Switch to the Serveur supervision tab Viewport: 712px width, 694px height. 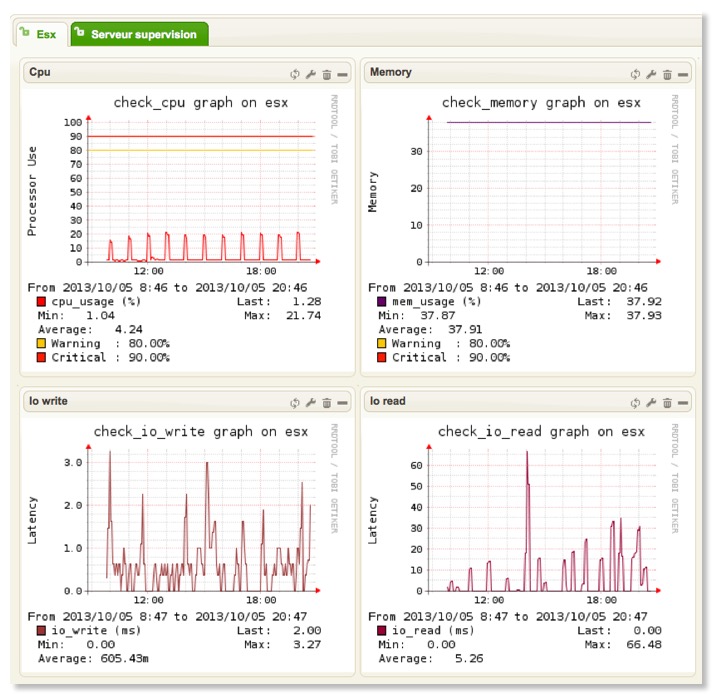click(139, 34)
